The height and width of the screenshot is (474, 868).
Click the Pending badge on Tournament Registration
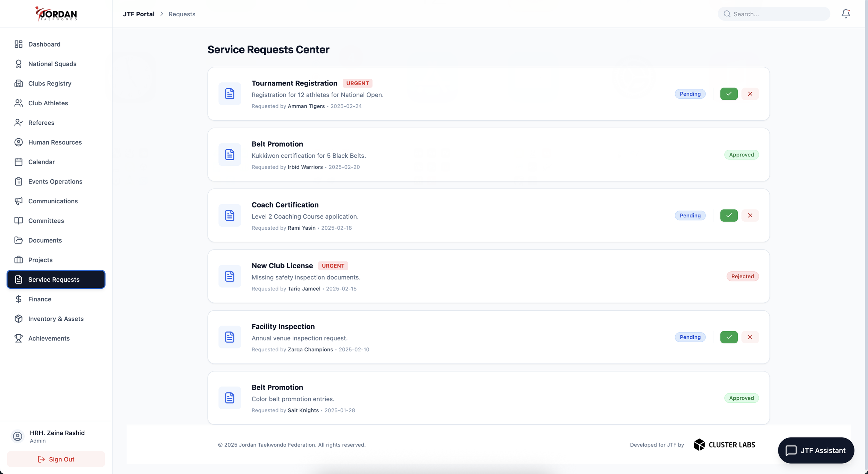tap(690, 94)
